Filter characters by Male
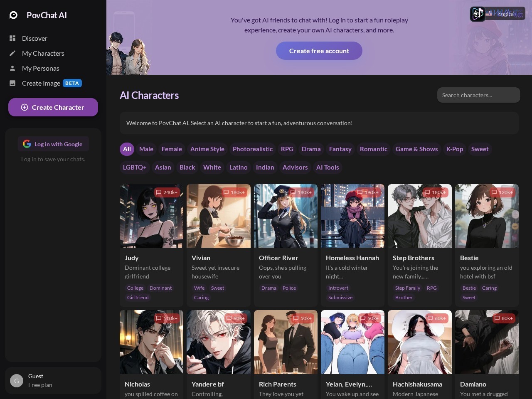This screenshot has width=532, height=399. click(x=146, y=149)
